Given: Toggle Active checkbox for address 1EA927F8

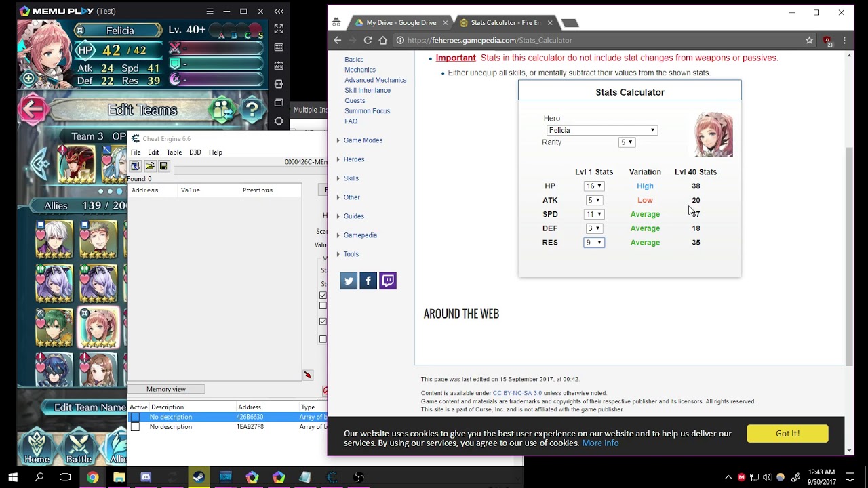Looking at the screenshot, I should [x=135, y=427].
